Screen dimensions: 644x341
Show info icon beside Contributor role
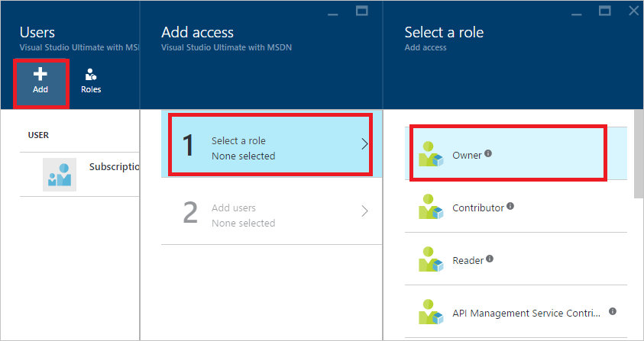pos(510,206)
